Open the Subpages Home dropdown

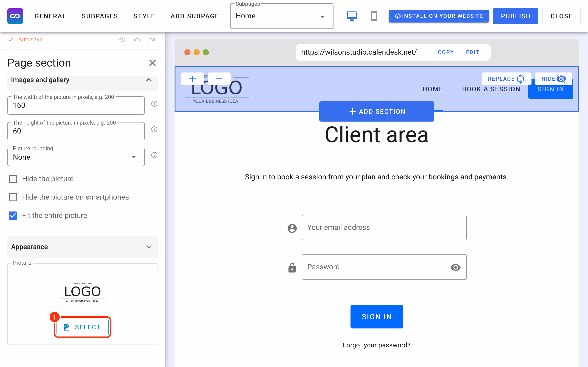[x=282, y=16]
